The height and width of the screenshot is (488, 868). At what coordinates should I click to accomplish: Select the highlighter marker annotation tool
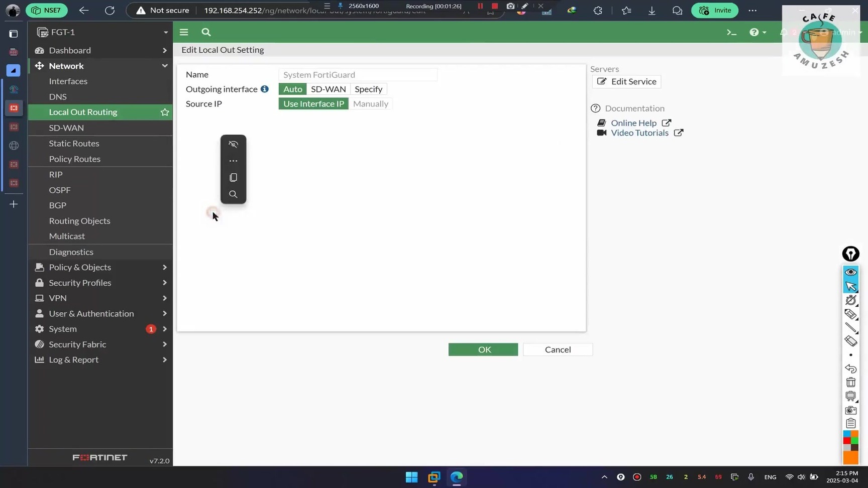[x=850, y=314]
